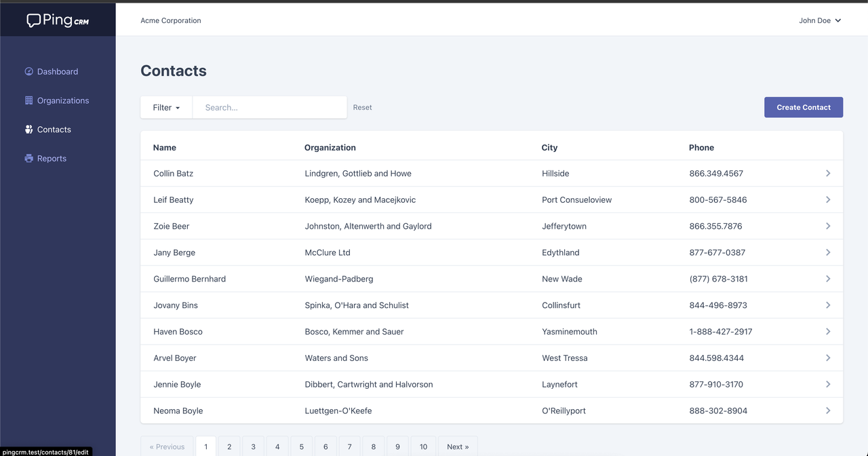Open Guillermo Bernhard row chevron arrow

[828, 279]
